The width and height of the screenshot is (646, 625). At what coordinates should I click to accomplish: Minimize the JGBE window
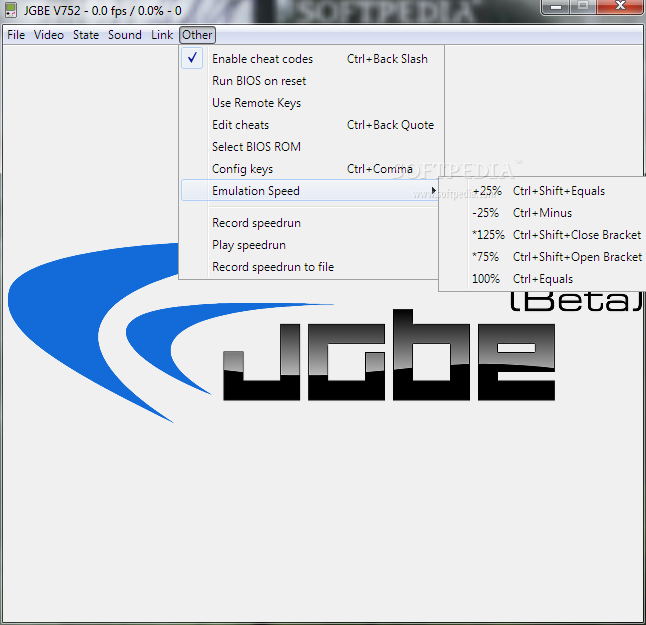pyautogui.click(x=556, y=7)
